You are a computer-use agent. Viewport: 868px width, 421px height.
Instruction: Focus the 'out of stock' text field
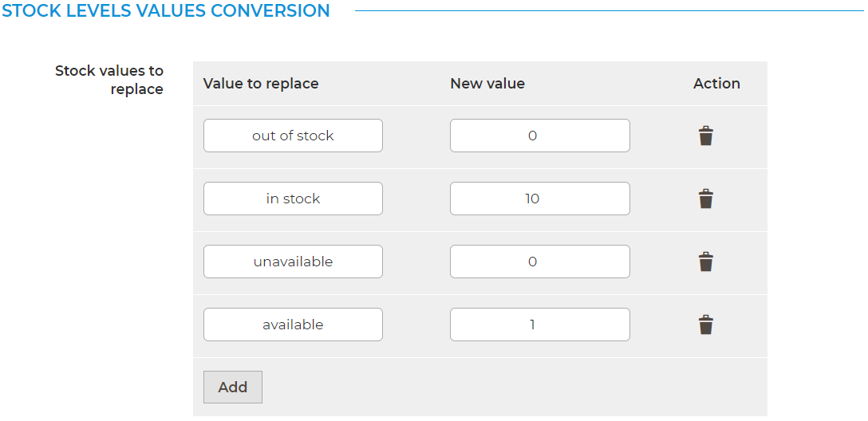pos(293,136)
